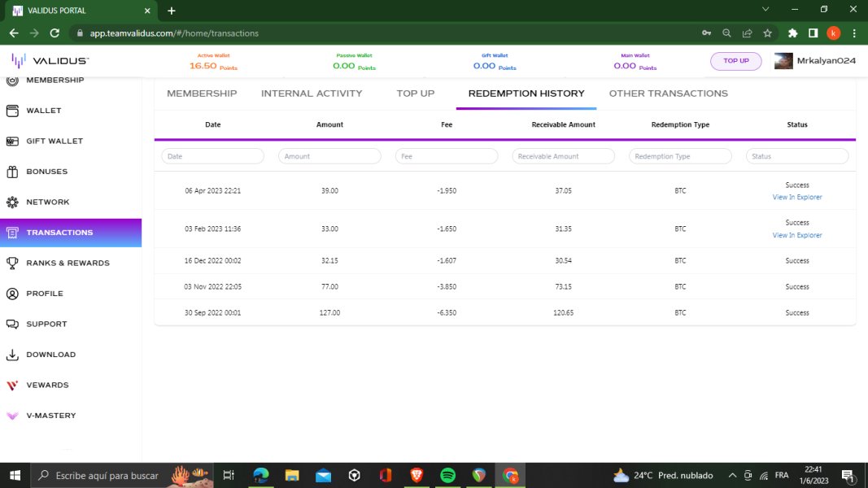Open Spotify from the Windows taskbar
This screenshot has width=868, height=488.
pyautogui.click(x=447, y=476)
